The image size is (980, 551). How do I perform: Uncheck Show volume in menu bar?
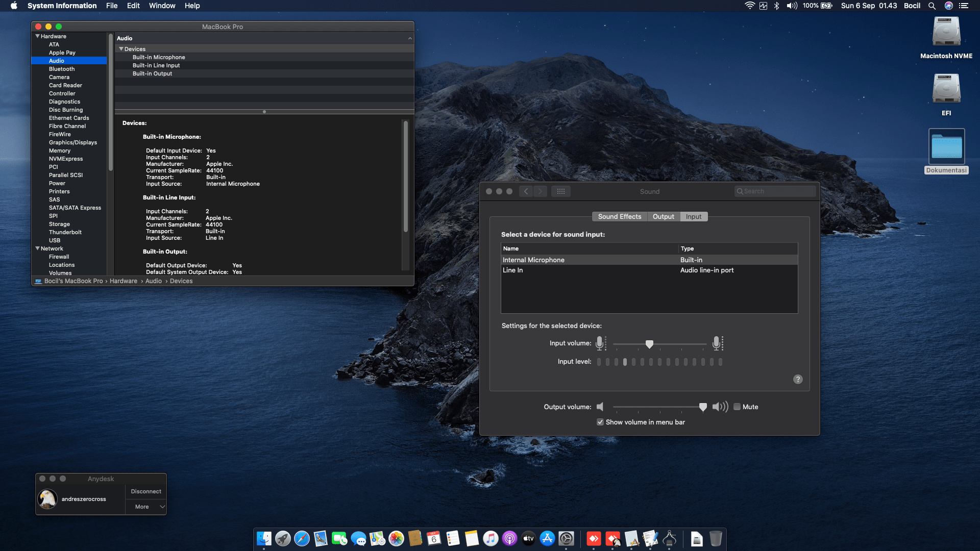(600, 422)
